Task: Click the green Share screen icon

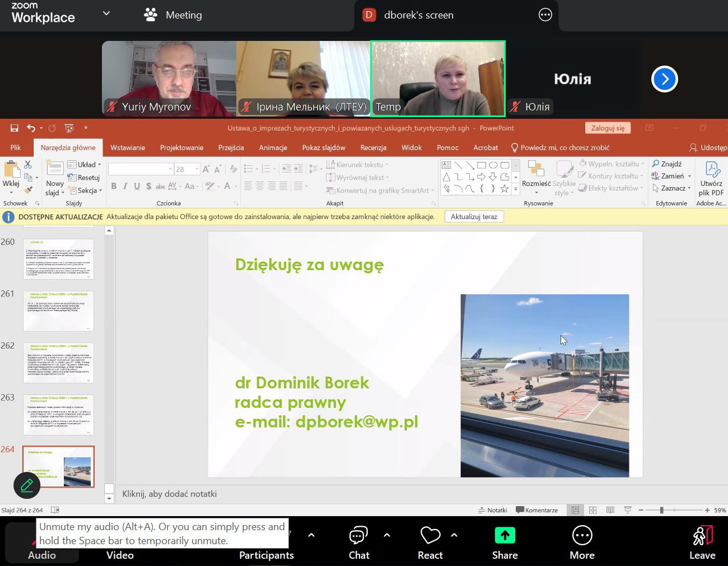Action: pos(505,536)
